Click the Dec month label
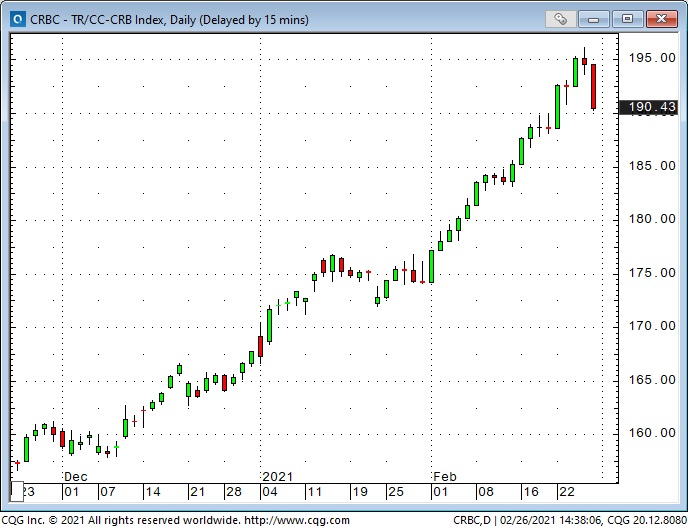The height and width of the screenshot is (528, 688). 76,477
